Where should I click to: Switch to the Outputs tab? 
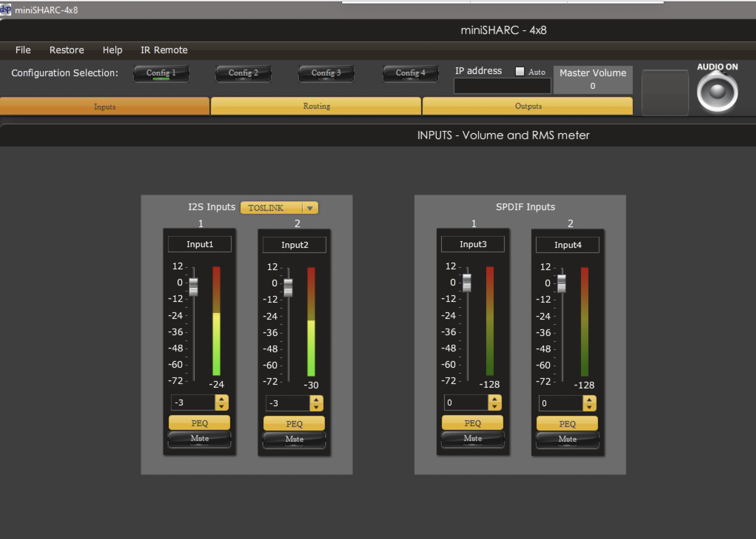[x=528, y=106]
